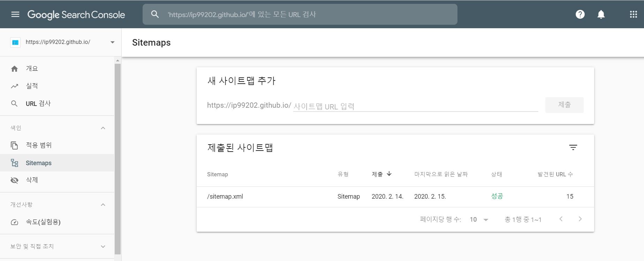The width and height of the screenshot is (644, 261).
Task: Click the 제출 submit button
Action: tap(564, 105)
